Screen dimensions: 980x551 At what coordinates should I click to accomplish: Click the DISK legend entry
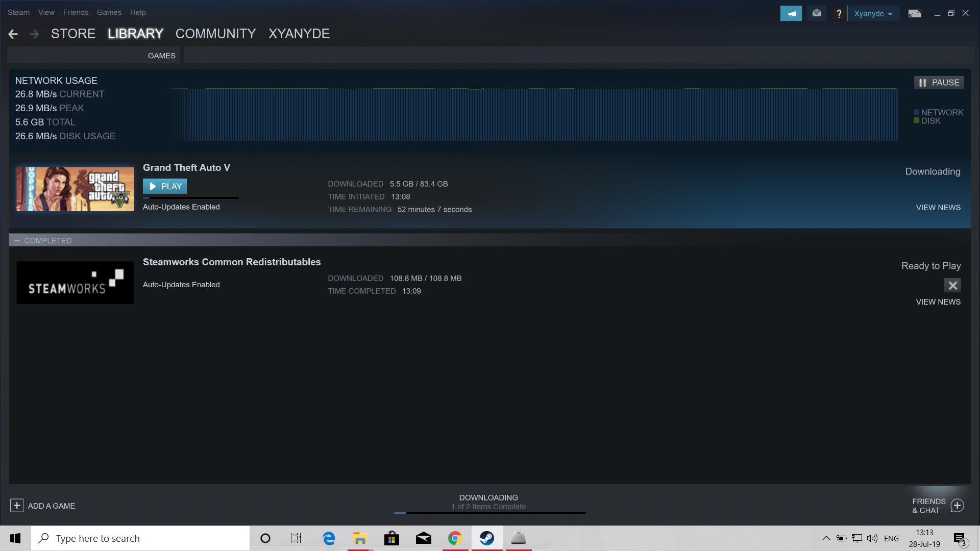point(927,121)
